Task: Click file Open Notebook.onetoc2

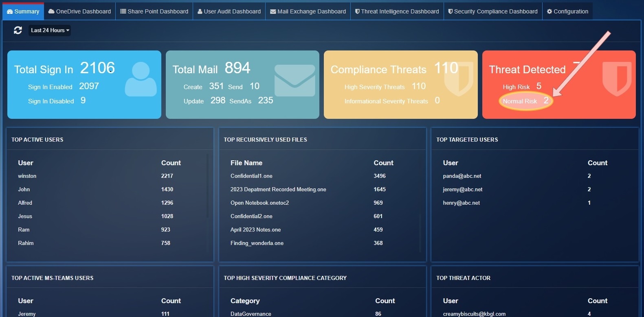Action: click(x=259, y=203)
